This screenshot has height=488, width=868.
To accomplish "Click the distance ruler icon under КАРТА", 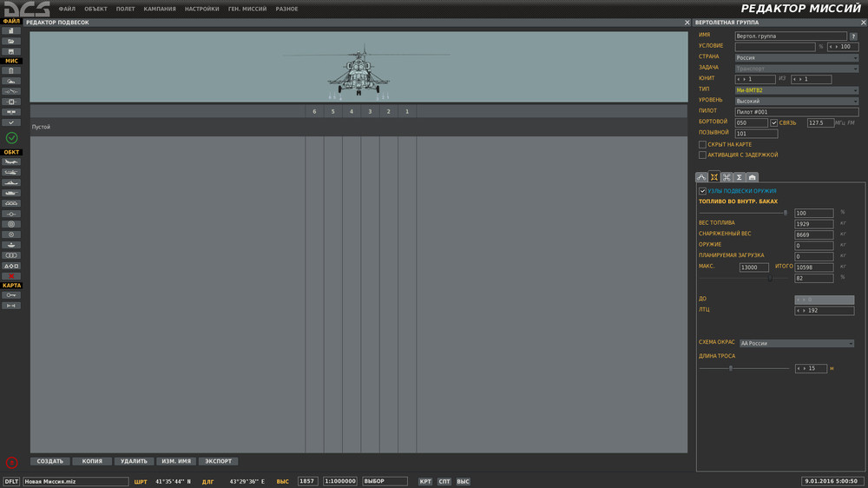I will [11, 306].
